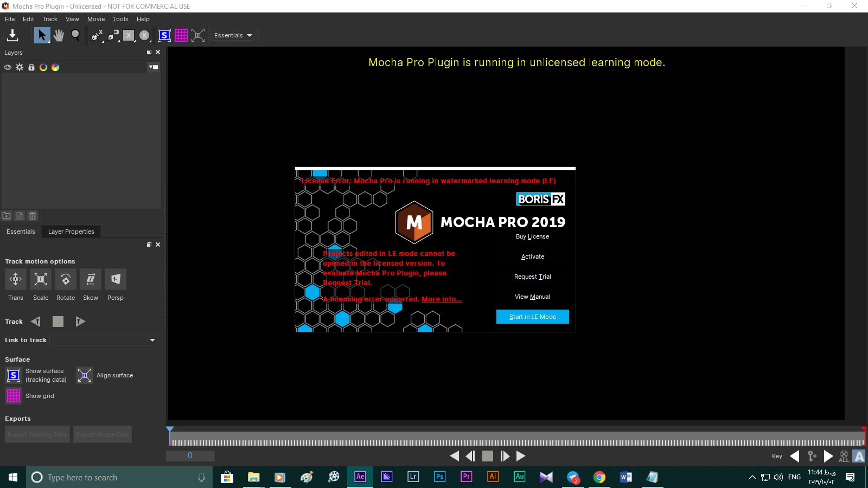
Task: Click the delete layer trash icon
Action: [33, 216]
